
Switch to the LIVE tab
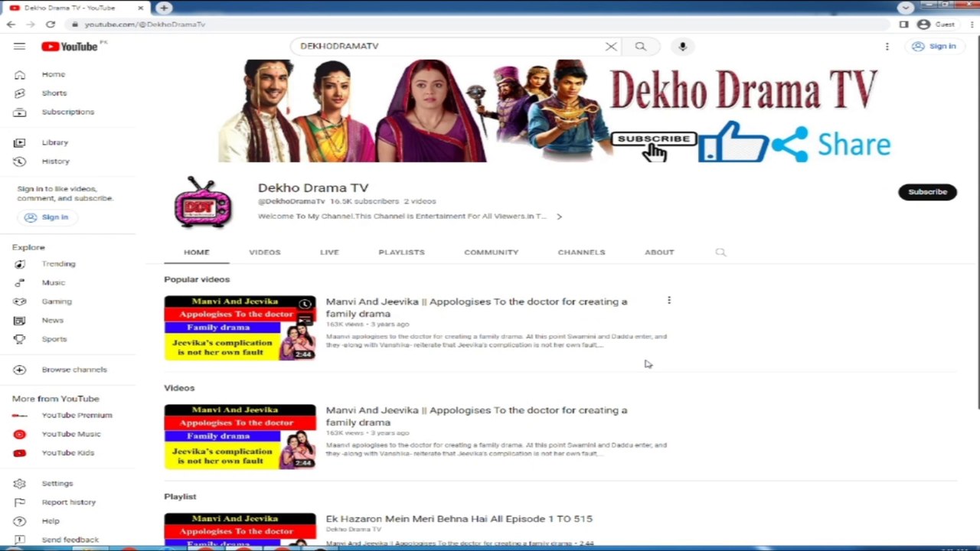pos(329,253)
